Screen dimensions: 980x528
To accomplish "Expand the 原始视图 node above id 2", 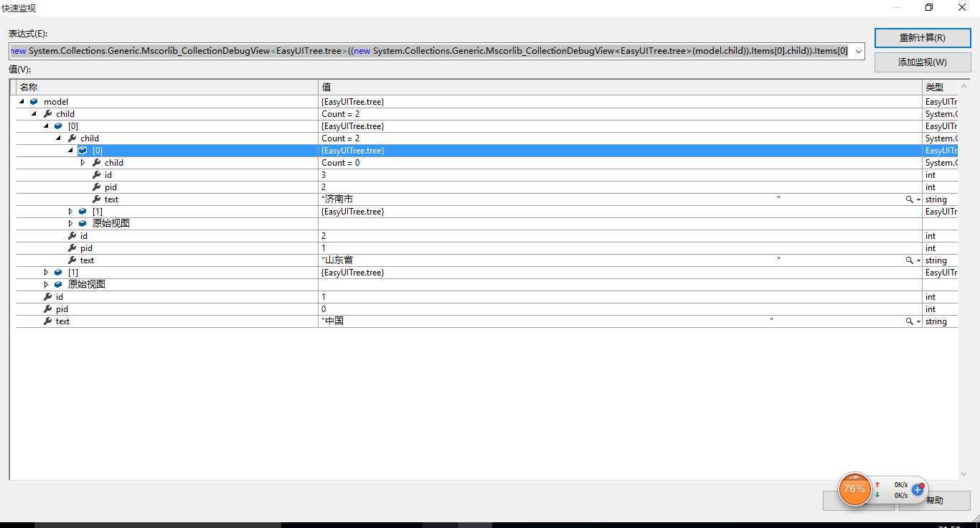I will (x=70, y=224).
